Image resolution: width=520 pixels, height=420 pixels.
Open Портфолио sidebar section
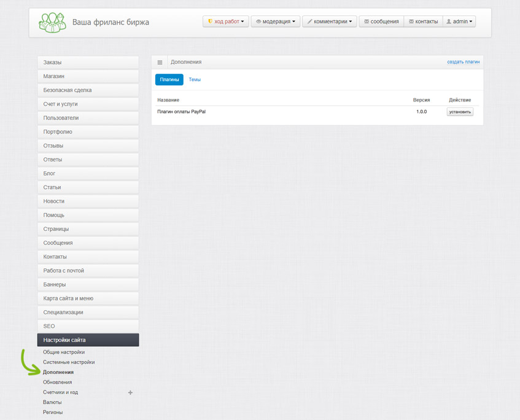[88, 132]
